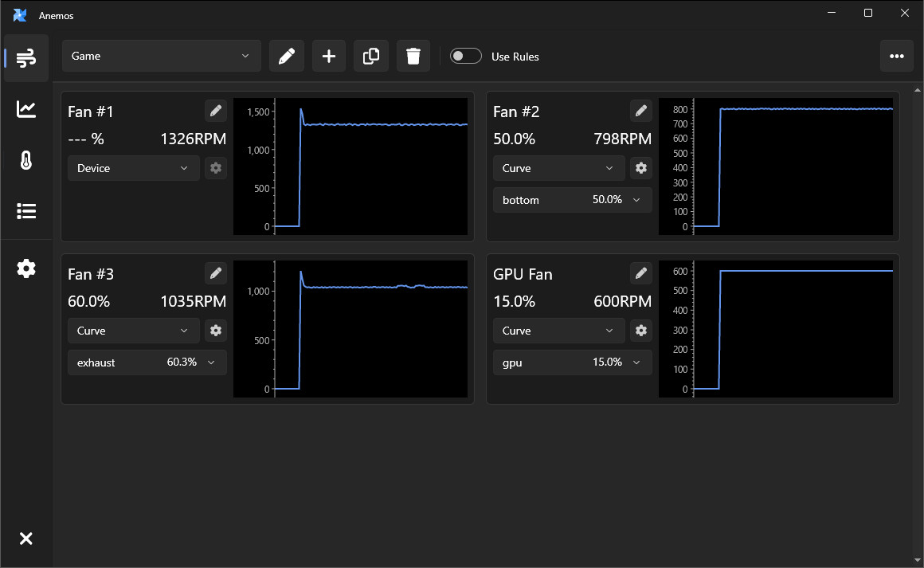924x568 pixels.
Task: Click the Fan #1 title text
Action: pyautogui.click(x=91, y=112)
